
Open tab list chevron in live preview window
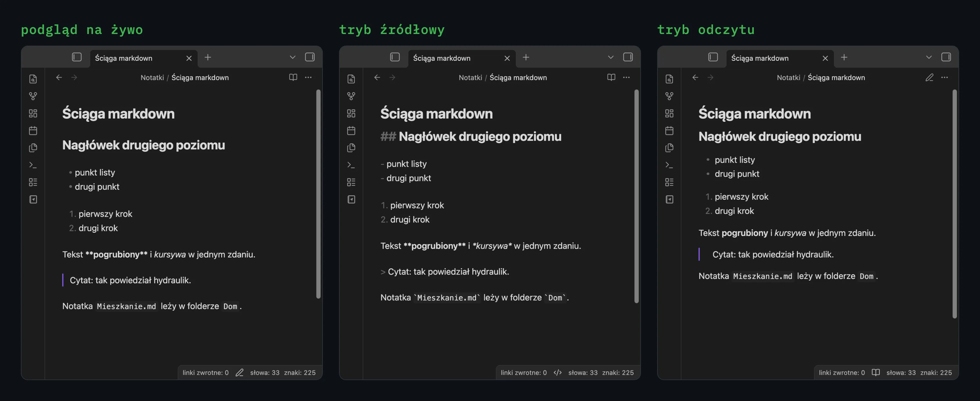[293, 57]
